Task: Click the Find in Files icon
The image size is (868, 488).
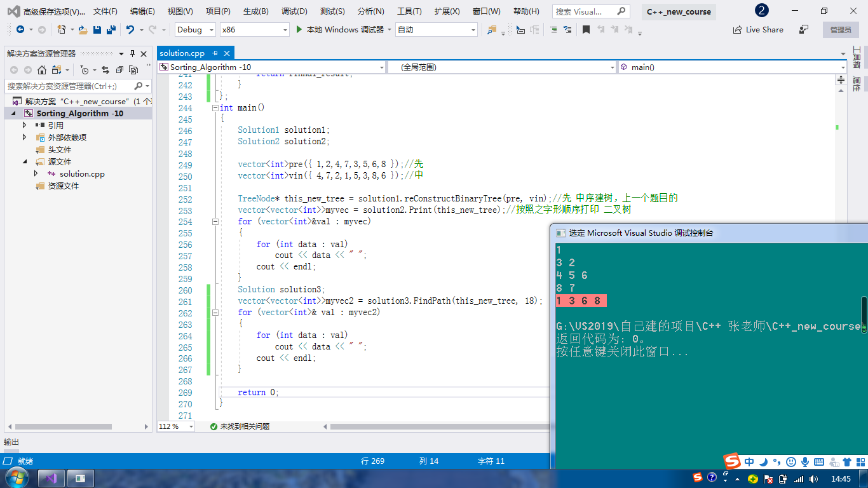Action: coord(492,30)
